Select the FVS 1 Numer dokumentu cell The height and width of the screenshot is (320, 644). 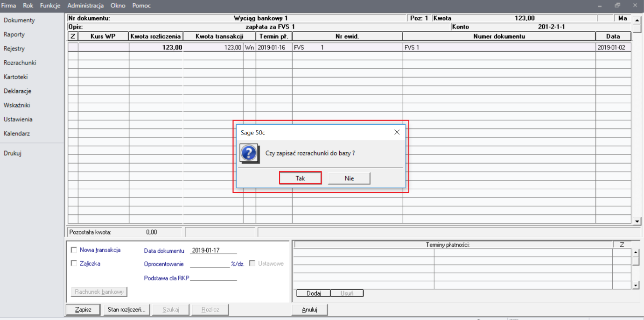(499, 47)
